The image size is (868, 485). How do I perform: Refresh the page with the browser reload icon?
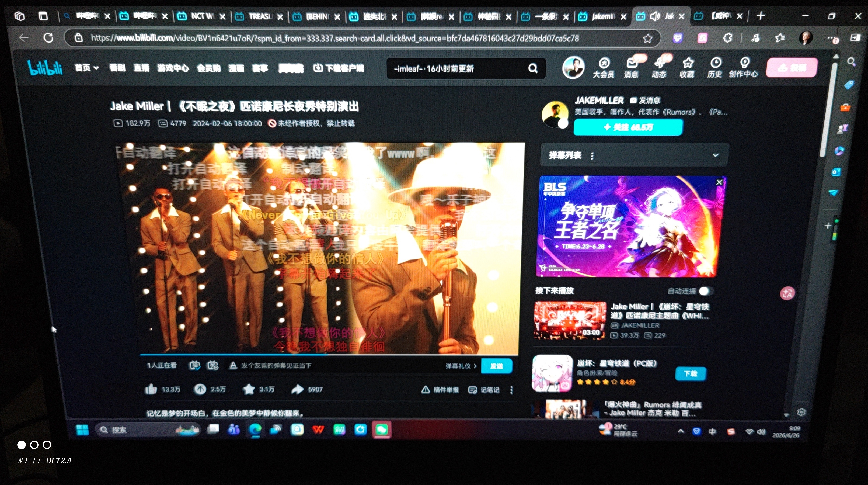point(48,38)
